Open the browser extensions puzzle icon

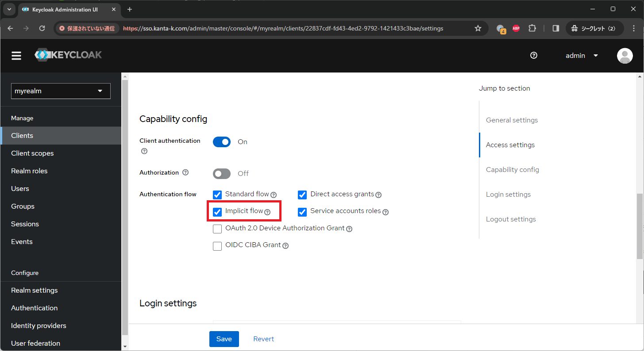point(532,28)
